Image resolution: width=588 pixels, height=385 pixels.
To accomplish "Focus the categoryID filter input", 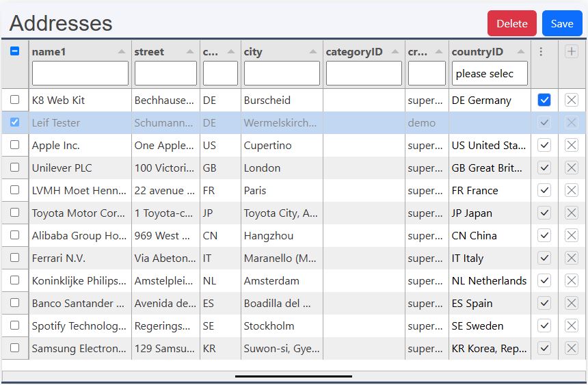I will tap(364, 74).
